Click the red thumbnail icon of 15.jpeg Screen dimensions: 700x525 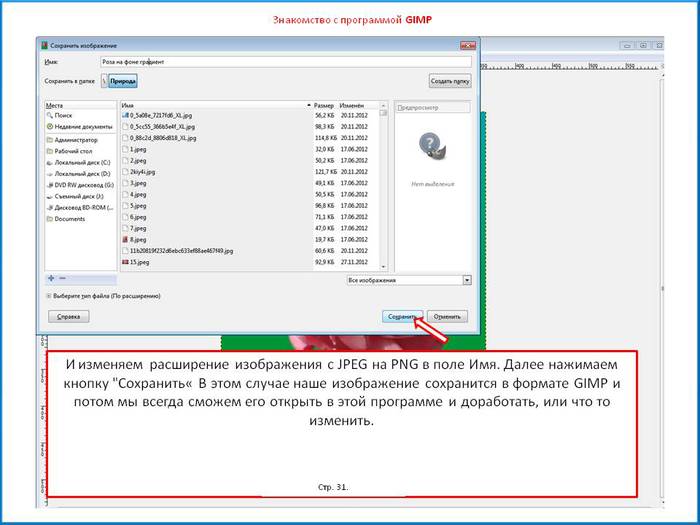pyautogui.click(x=125, y=262)
